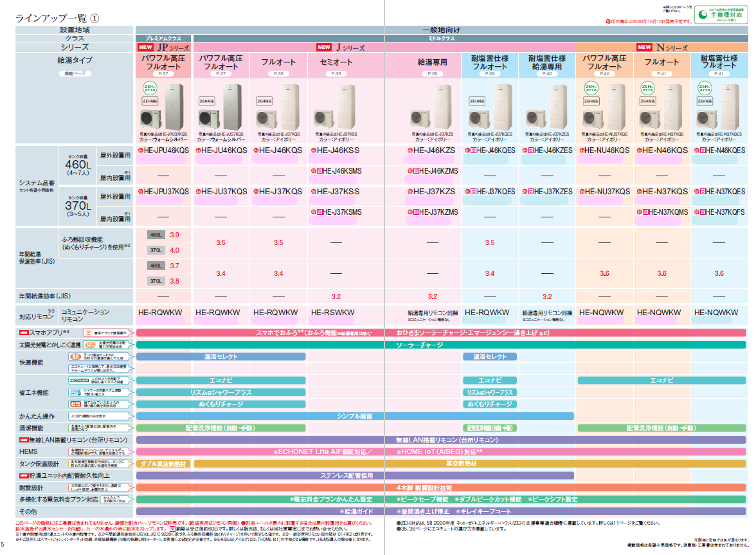Image resolution: width=756 pixels, height=555 pixels.
Task: Click the blue シンプル画面 feature bar
Action: (355, 416)
